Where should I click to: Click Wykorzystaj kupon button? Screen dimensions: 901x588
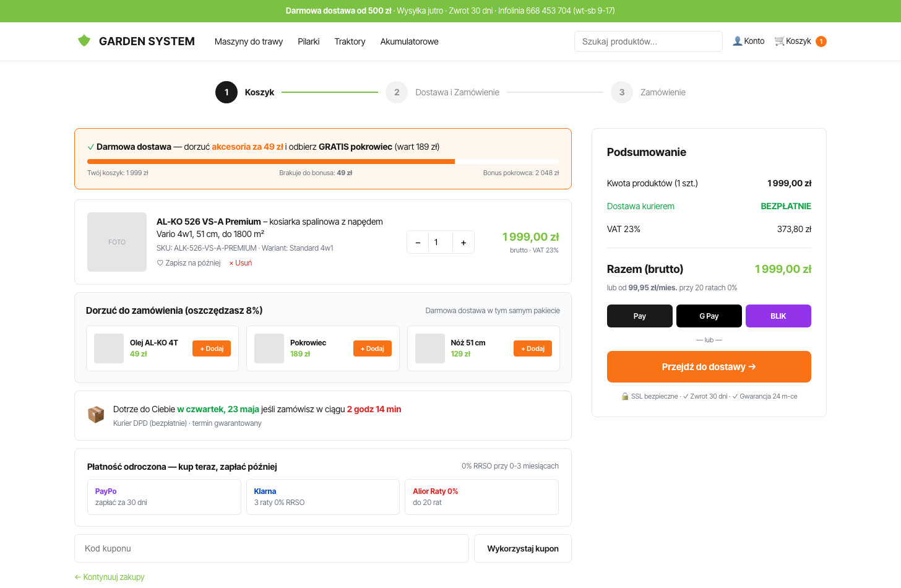523,548
